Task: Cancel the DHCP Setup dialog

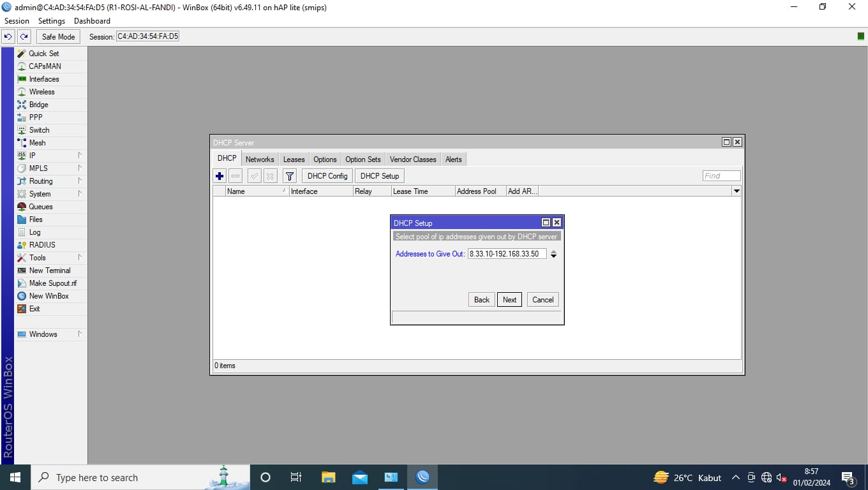Action: click(x=543, y=300)
